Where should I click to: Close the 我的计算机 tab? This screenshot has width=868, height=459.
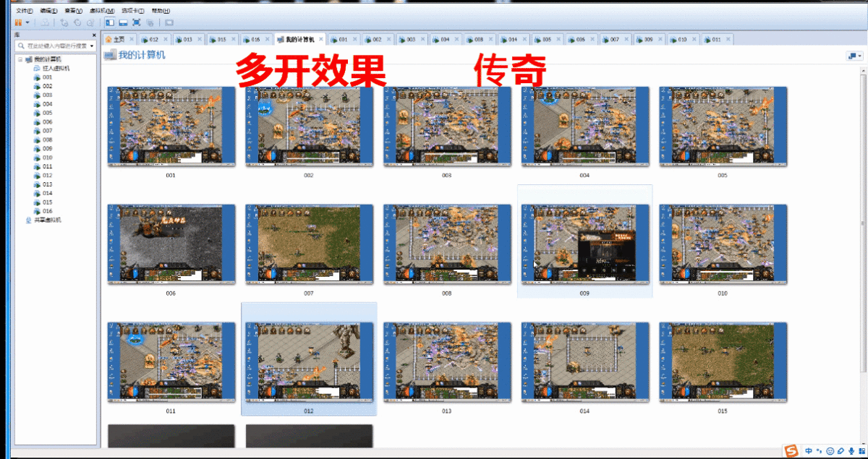tap(321, 39)
